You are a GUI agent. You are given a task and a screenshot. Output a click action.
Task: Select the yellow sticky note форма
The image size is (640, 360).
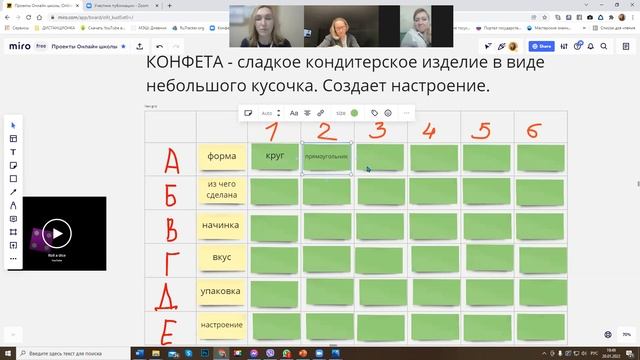(x=222, y=157)
